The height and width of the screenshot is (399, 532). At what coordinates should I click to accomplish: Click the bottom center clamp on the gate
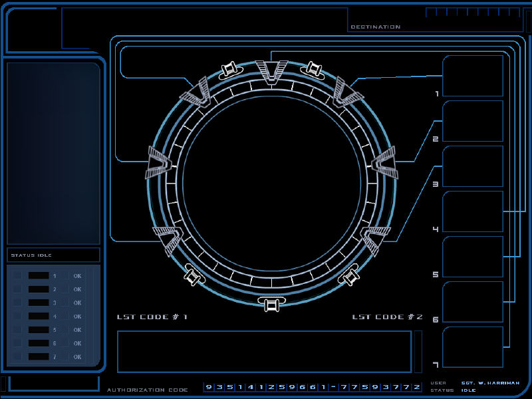pyautogui.click(x=271, y=304)
